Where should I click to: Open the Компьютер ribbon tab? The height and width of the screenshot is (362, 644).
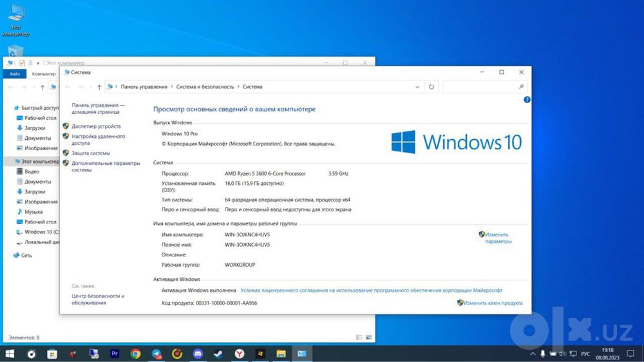(44, 74)
